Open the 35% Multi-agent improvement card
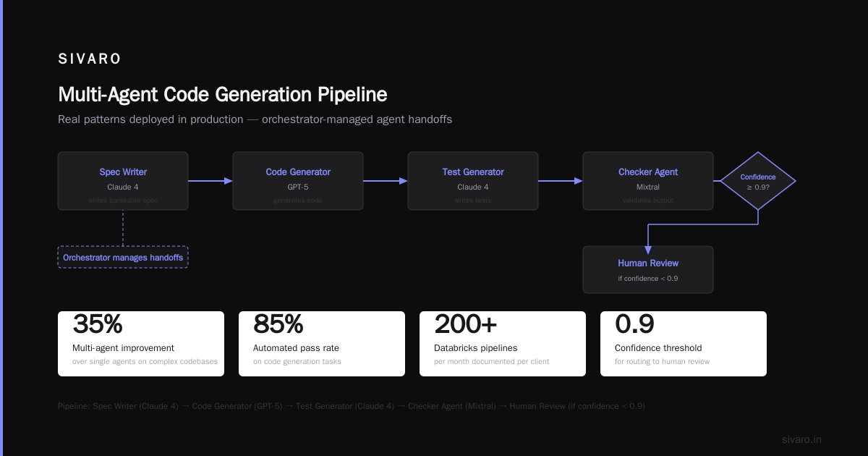Image resolution: width=868 pixels, height=456 pixels. point(141,344)
